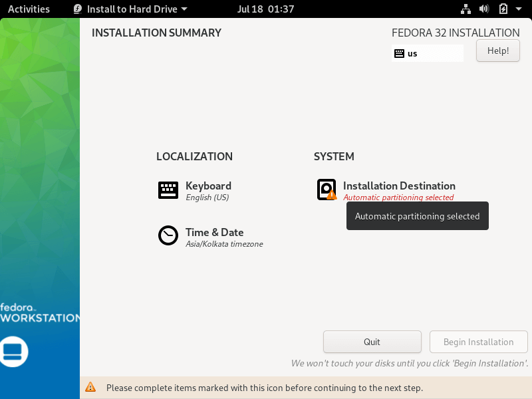Open the Install to Hard Drive app menu
This screenshot has width=532, height=399.
point(130,9)
